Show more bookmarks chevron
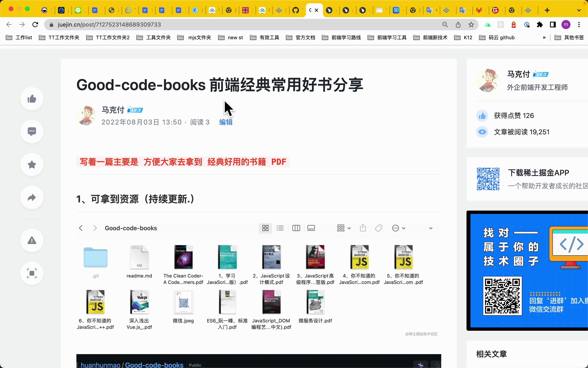The image size is (588, 368). click(544, 37)
